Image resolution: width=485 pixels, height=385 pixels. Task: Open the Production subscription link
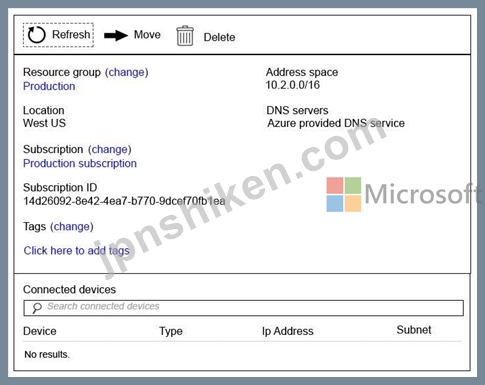point(80,163)
